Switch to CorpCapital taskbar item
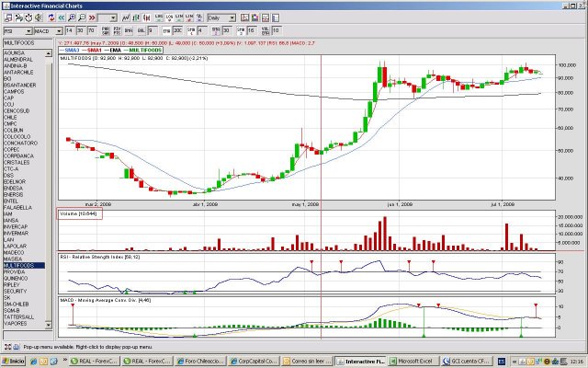The width and height of the screenshot is (588, 368). (x=254, y=362)
